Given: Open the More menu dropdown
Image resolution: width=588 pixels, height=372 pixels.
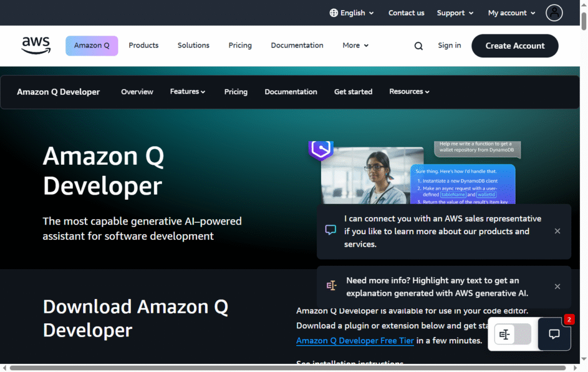Looking at the screenshot, I should pyautogui.click(x=355, y=45).
